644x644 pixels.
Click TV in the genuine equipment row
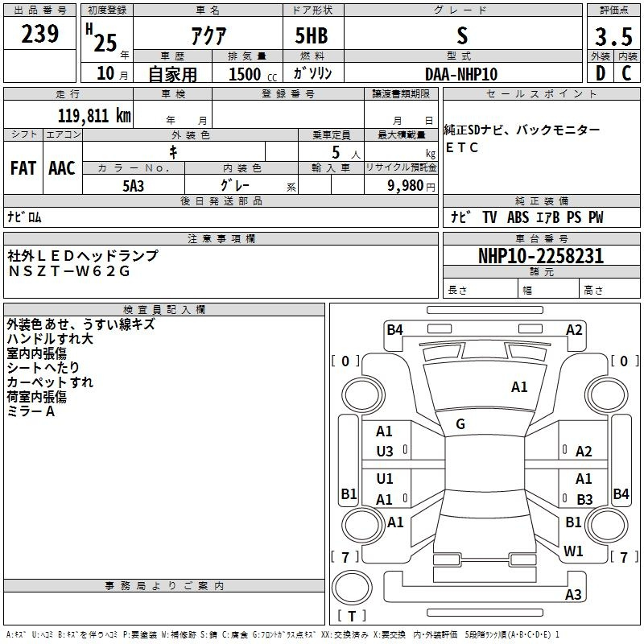point(489,217)
